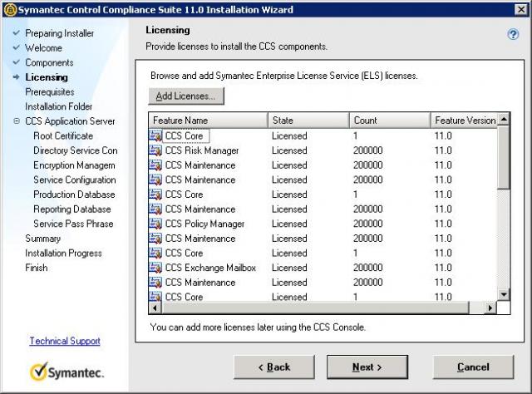Screen dimensions: 532x394
Task: Collapse the CCS Application Server tree node
Action: tap(17, 121)
